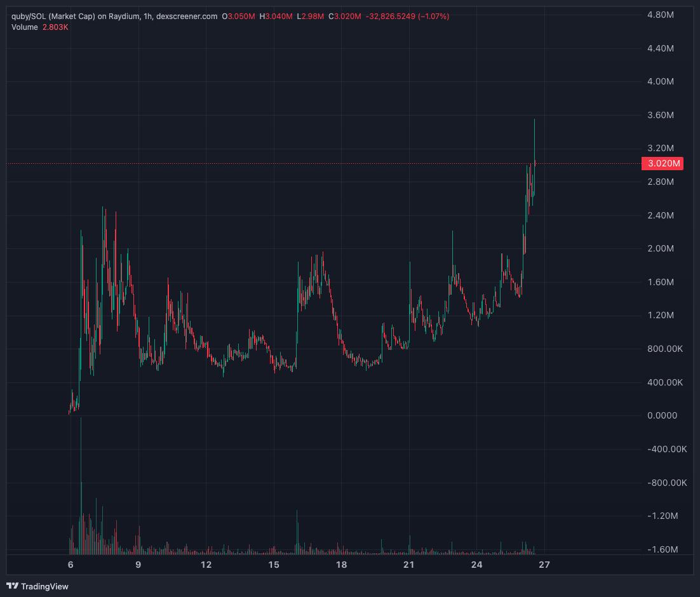The width and height of the screenshot is (700, 597).
Task: Click the 4.80M price axis label
Action: [x=660, y=15]
